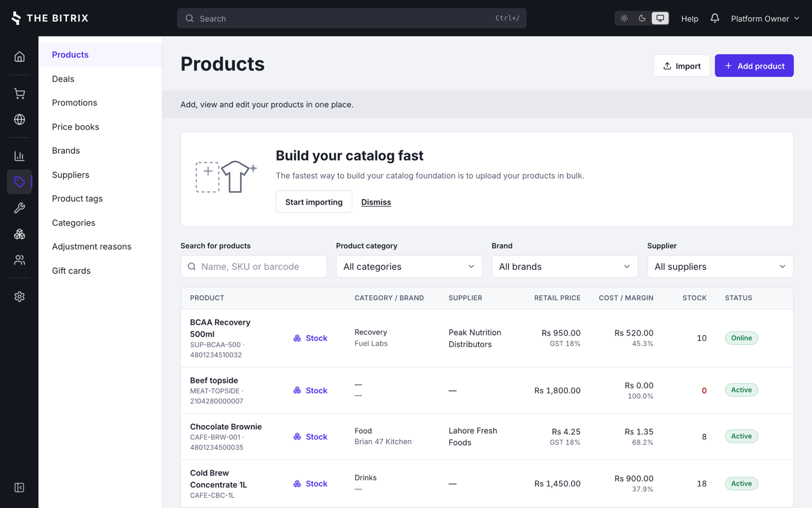Expand the All suppliers dropdown
The image size is (812, 508).
tap(720, 267)
